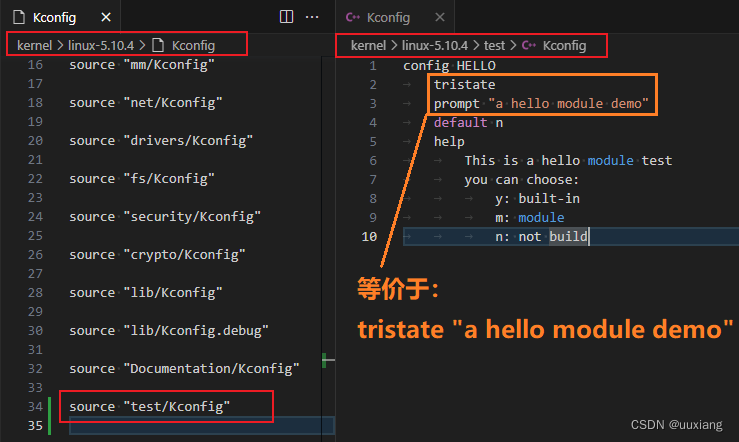Click 'default n' on line 4
This screenshot has width=739, height=442.
(x=468, y=123)
